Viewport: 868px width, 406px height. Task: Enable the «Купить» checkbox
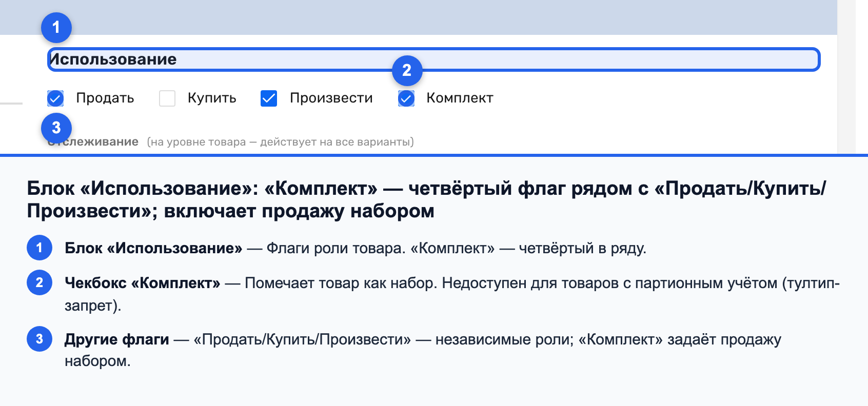pyautogui.click(x=167, y=98)
